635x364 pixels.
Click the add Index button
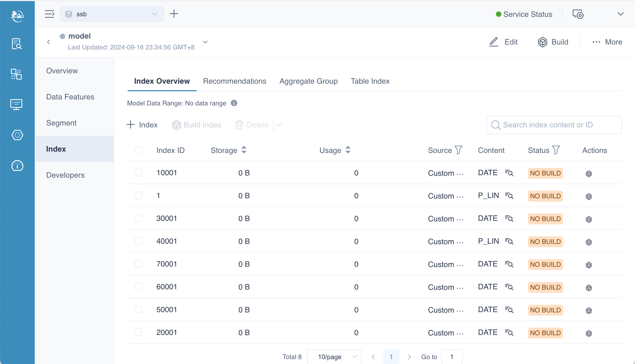(x=142, y=125)
